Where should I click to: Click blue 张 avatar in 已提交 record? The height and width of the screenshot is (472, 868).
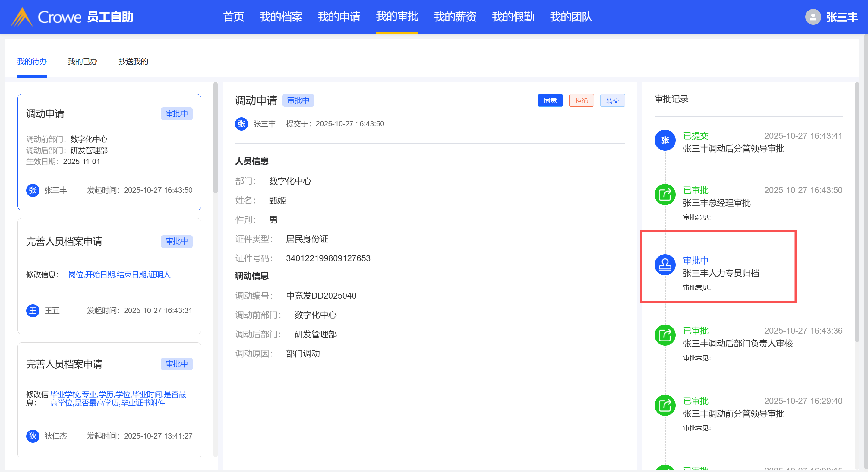(664, 140)
